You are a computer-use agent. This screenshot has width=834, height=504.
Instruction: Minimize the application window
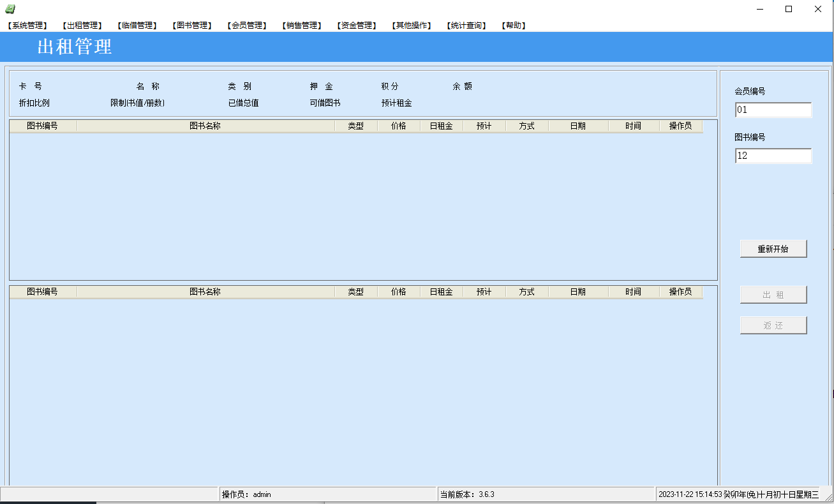760,9
